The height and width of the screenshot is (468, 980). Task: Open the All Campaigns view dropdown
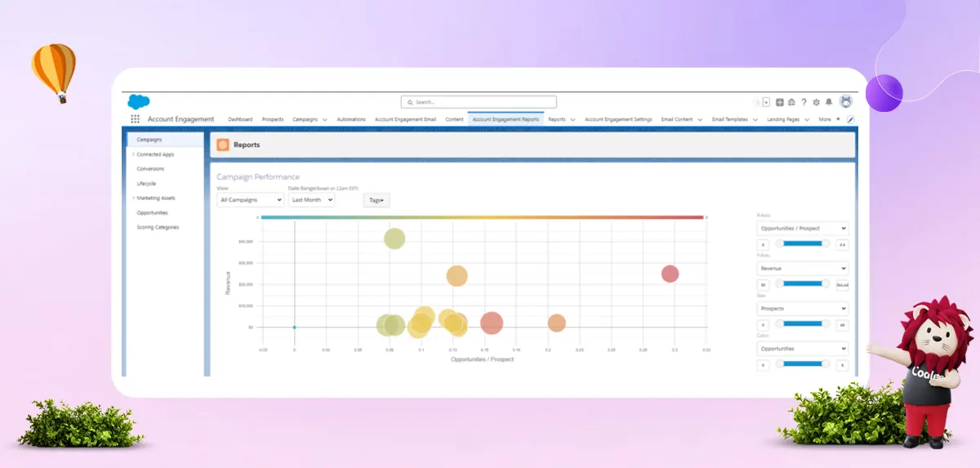pyautogui.click(x=251, y=199)
